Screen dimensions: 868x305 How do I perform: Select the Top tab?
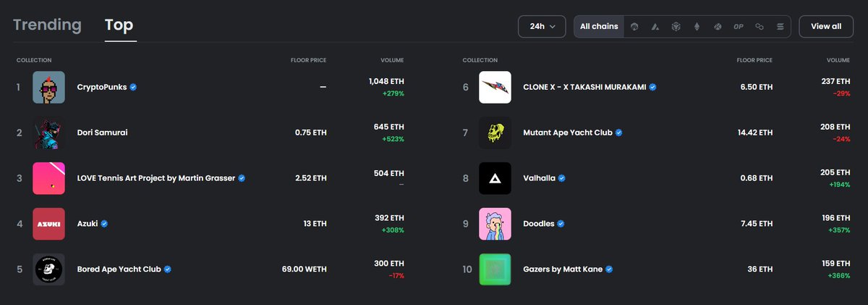119,25
